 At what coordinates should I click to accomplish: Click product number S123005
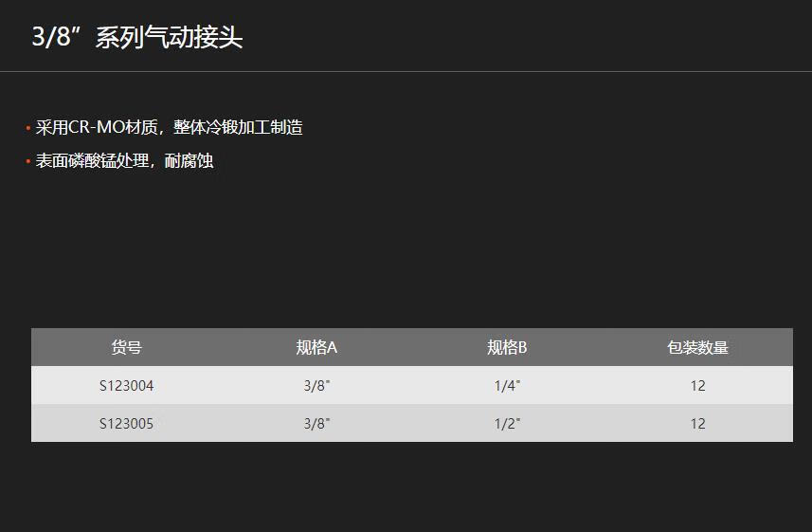[x=126, y=424]
